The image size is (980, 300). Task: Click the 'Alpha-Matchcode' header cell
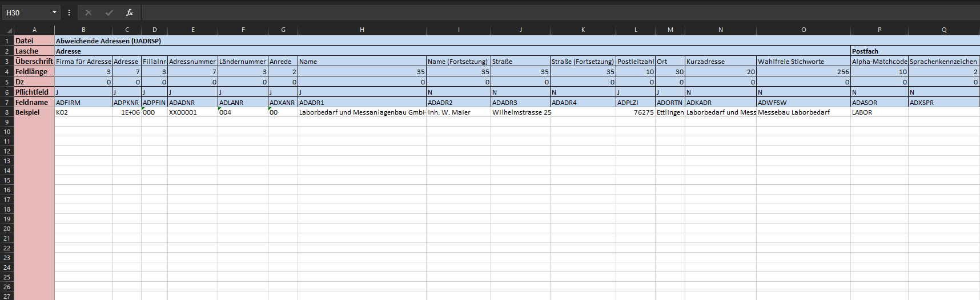click(879, 62)
